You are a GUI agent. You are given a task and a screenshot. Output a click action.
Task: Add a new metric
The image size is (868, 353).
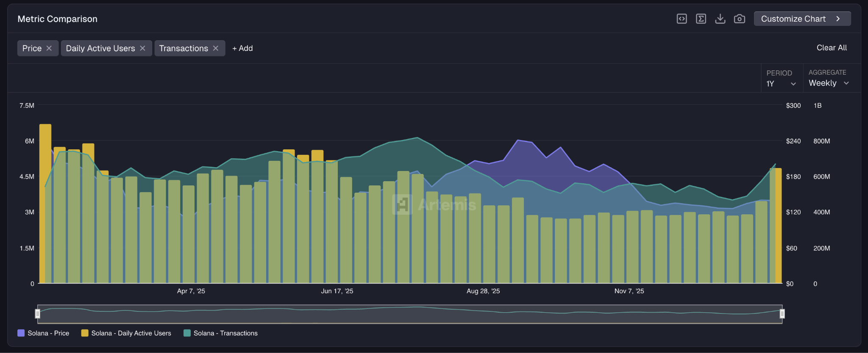pos(242,48)
